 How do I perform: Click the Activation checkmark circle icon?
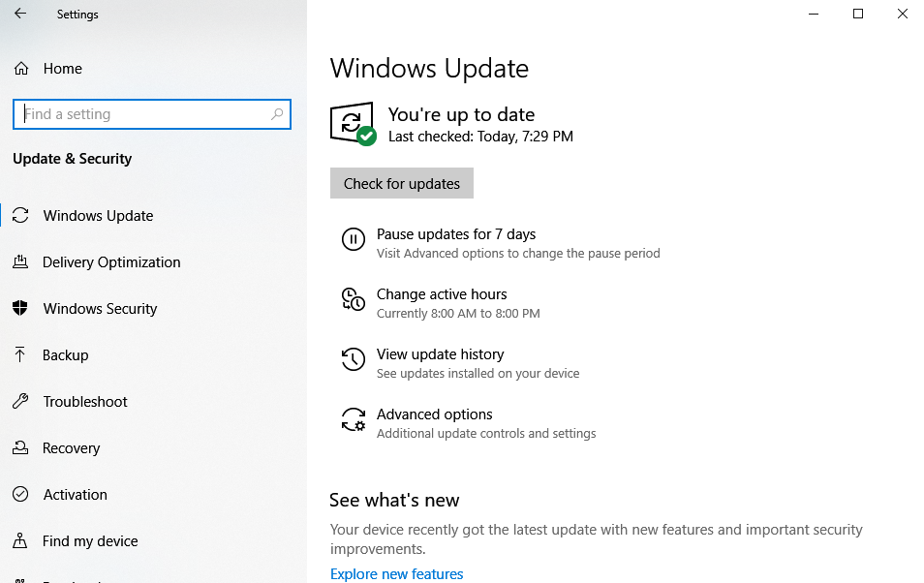(x=20, y=494)
